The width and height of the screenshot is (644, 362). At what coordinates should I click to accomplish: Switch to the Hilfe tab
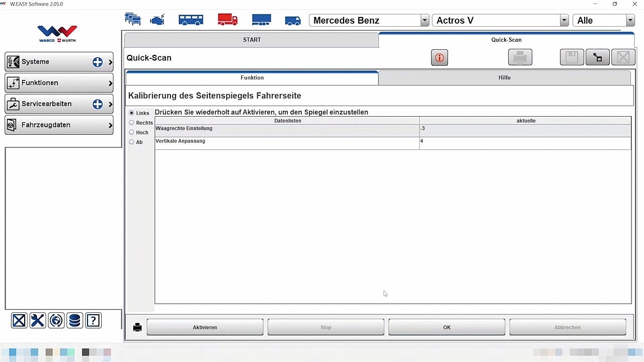point(504,78)
